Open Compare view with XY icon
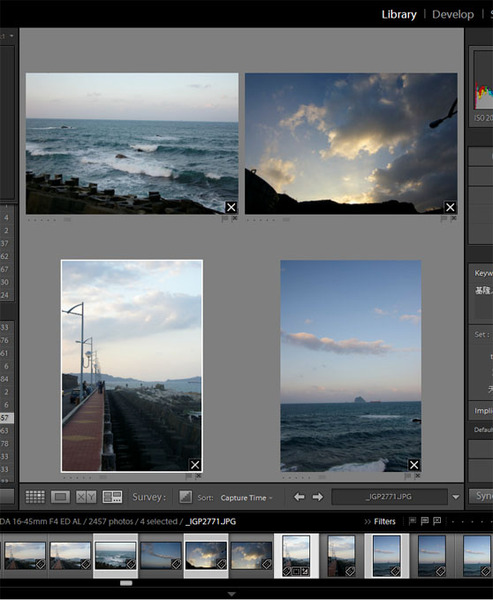The height and width of the screenshot is (600, 493). coord(86,497)
